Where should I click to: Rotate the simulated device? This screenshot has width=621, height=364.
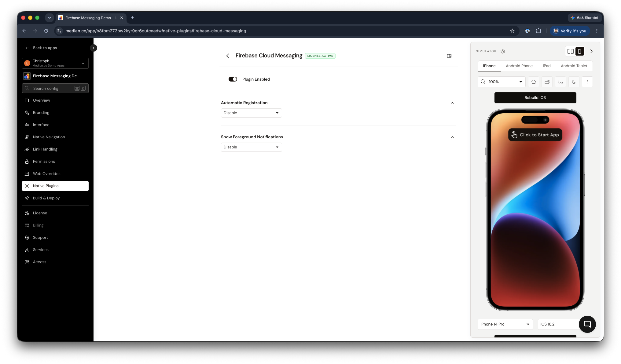pos(547,82)
